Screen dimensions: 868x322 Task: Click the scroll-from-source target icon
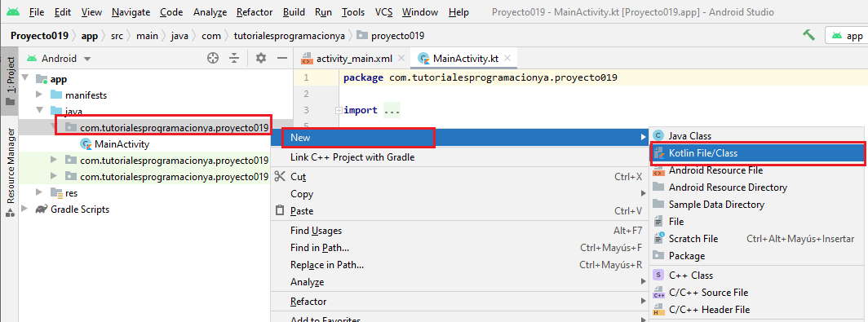(x=213, y=58)
